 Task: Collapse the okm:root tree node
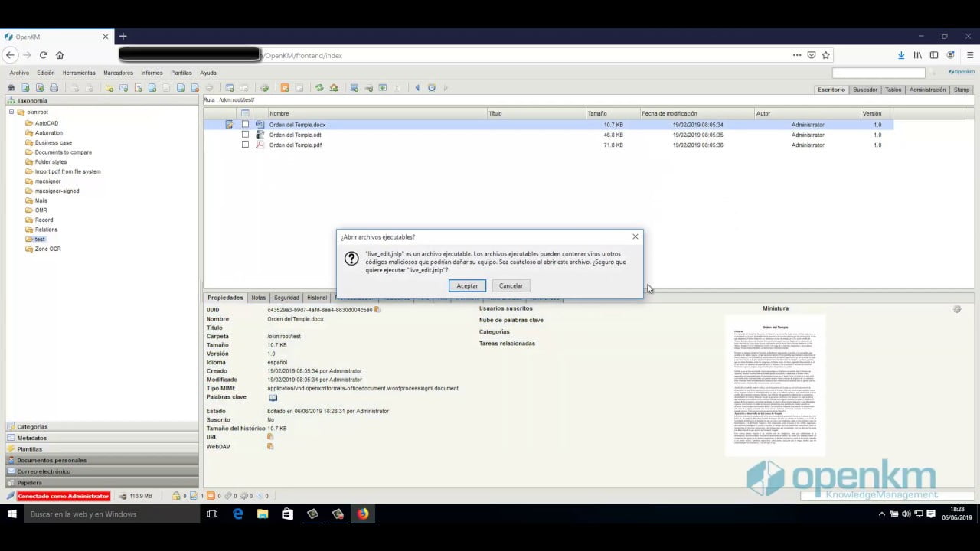pyautogui.click(x=11, y=112)
